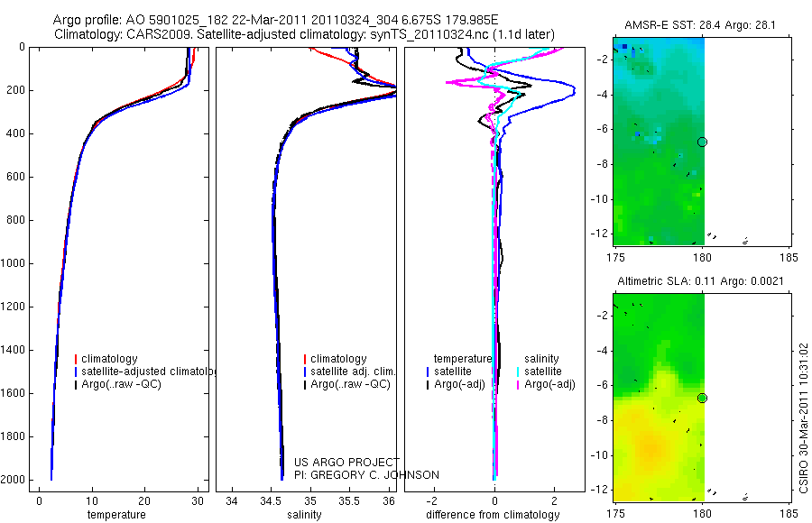Select the Altimetric SLA map title

[x=700, y=280]
